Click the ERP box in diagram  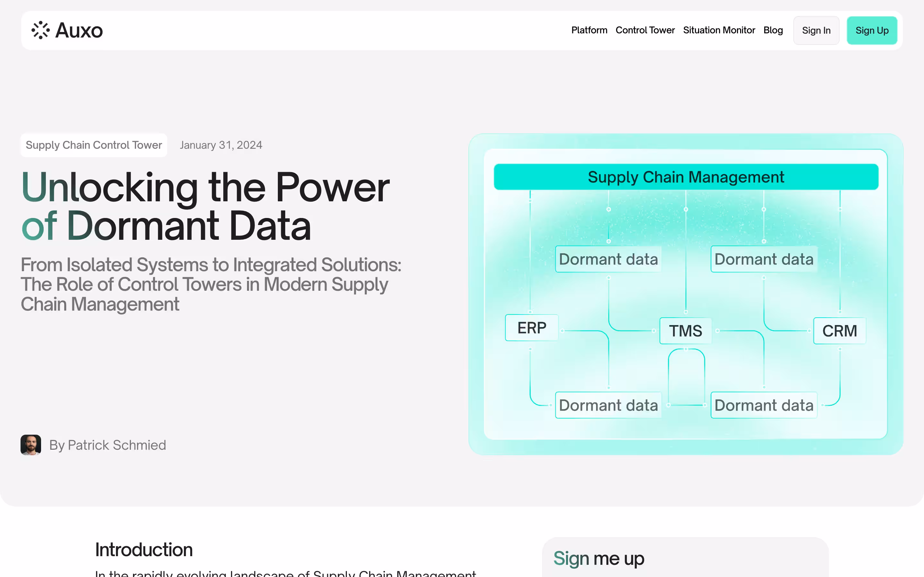click(532, 328)
